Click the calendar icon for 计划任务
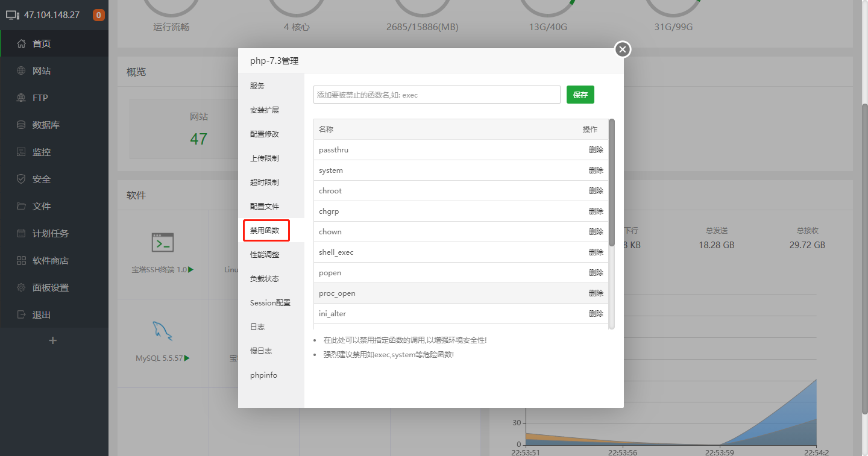The width and height of the screenshot is (868, 456). tap(21, 233)
